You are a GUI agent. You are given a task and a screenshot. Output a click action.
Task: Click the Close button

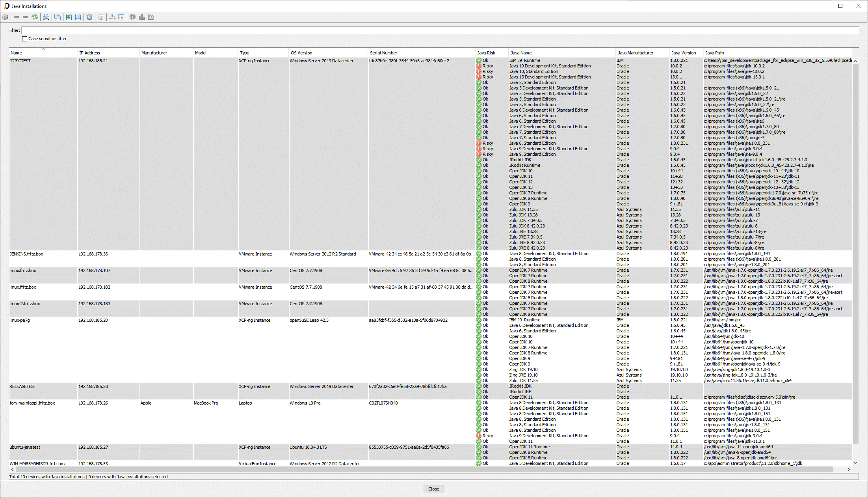(433, 489)
